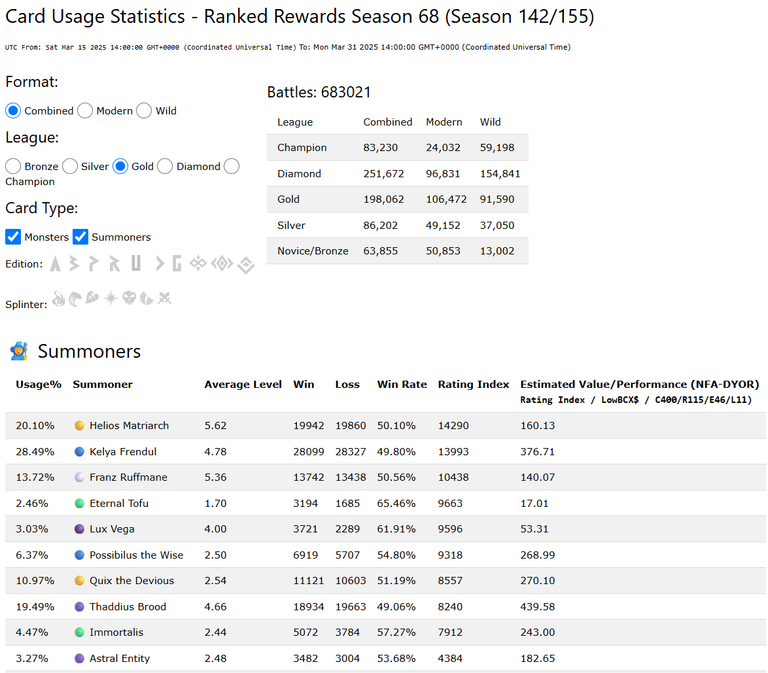This screenshot has height=673, width=768.
Task: Select the Alpha edition A-shaped icon
Action: click(x=56, y=264)
